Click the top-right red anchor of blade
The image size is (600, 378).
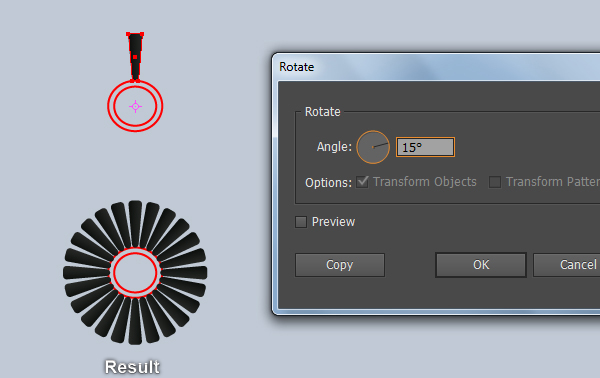[x=142, y=34]
